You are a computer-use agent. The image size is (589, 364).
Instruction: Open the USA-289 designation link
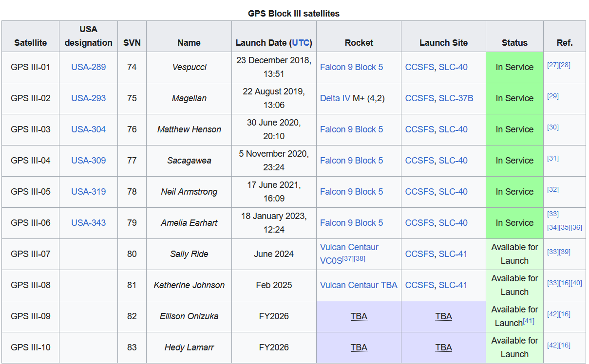tap(88, 67)
